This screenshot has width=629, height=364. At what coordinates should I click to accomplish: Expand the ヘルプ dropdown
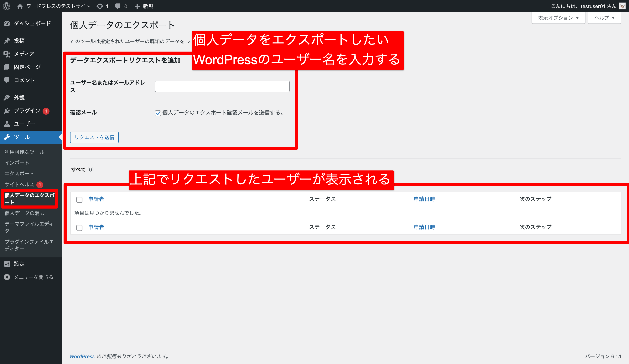click(604, 18)
